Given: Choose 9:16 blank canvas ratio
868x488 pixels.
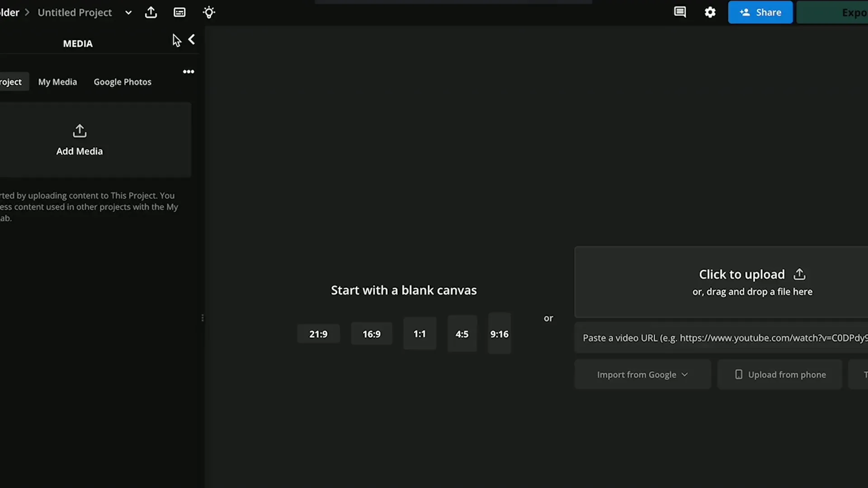Looking at the screenshot, I should pyautogui.click(x=500, y=333).
